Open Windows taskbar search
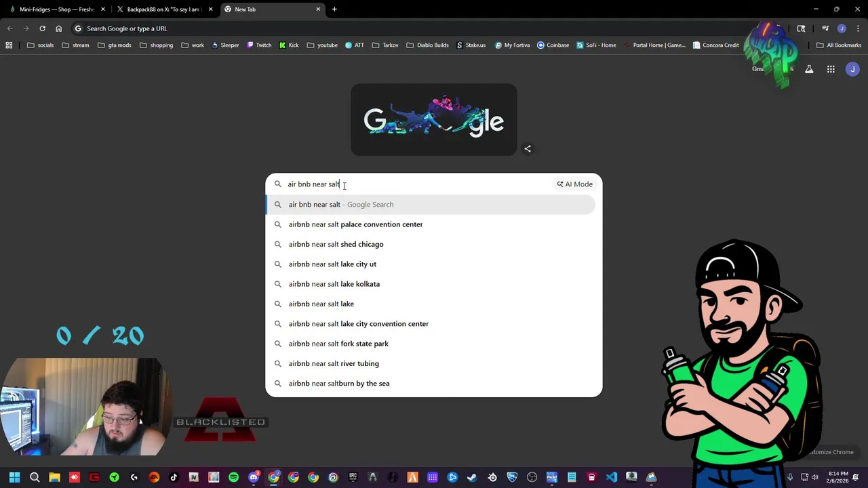 (35, 477)
